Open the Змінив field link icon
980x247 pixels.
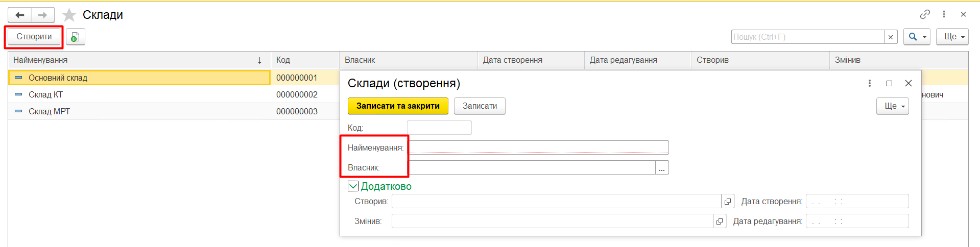click(x=720, y=221)
